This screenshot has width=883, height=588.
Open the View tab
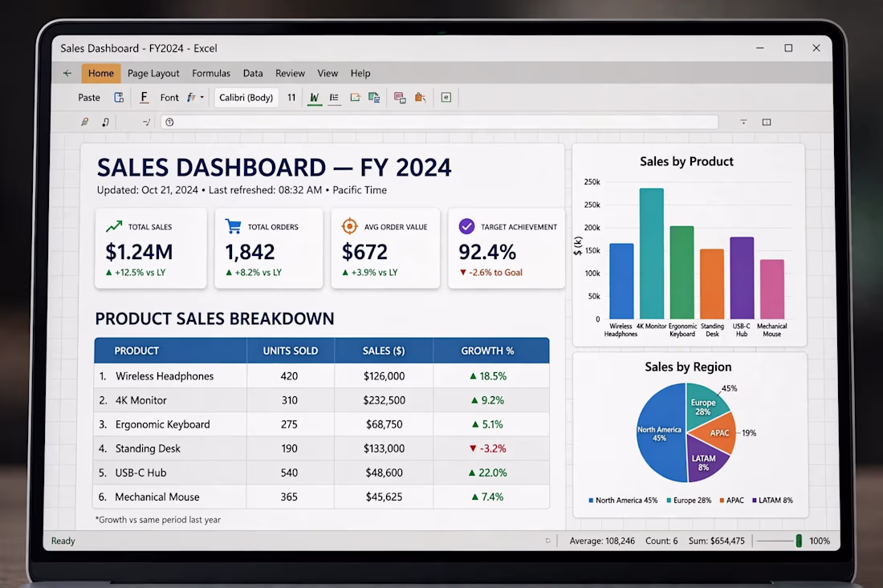(x=328, y=73)
